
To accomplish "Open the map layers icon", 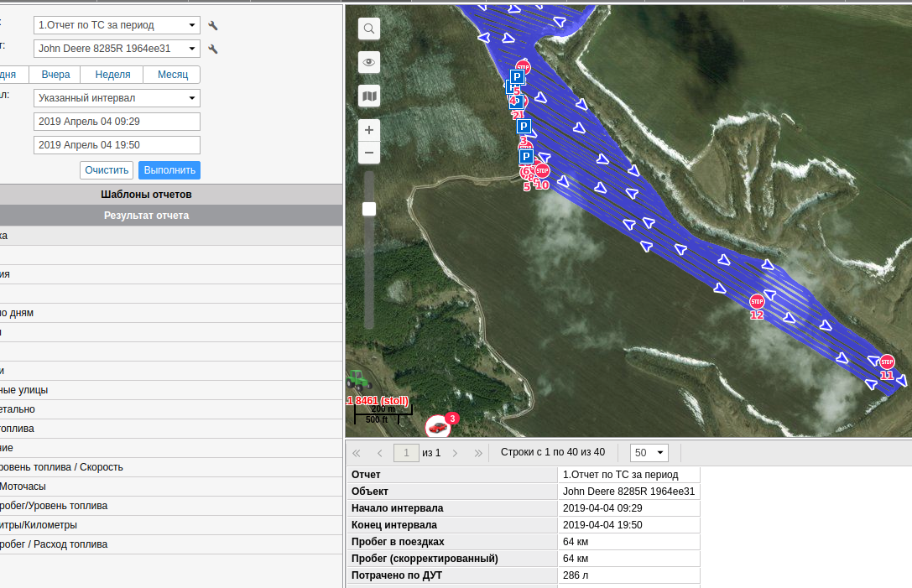I will coord(368,96).
